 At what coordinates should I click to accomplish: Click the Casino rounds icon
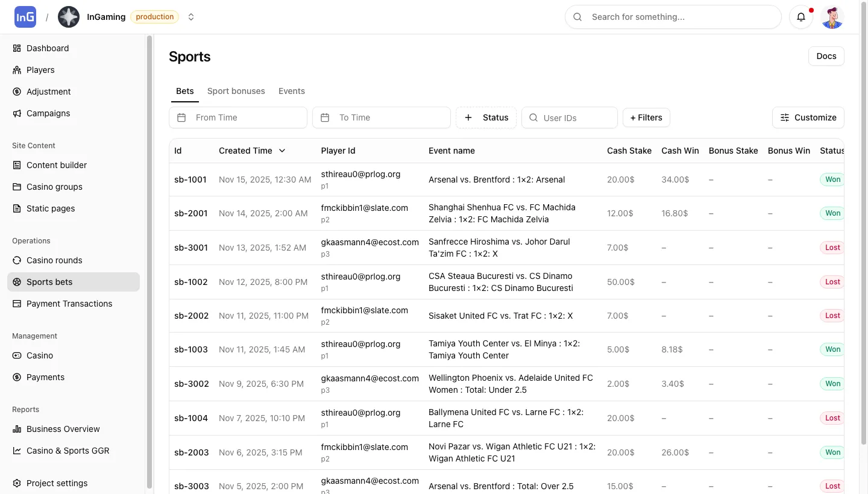click(x=17, y=260)
